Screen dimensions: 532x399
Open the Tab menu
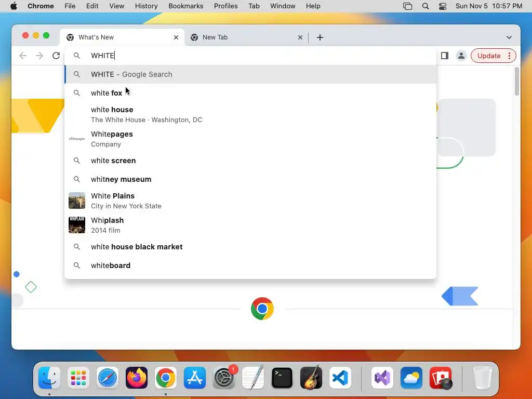tap(254, 6)
